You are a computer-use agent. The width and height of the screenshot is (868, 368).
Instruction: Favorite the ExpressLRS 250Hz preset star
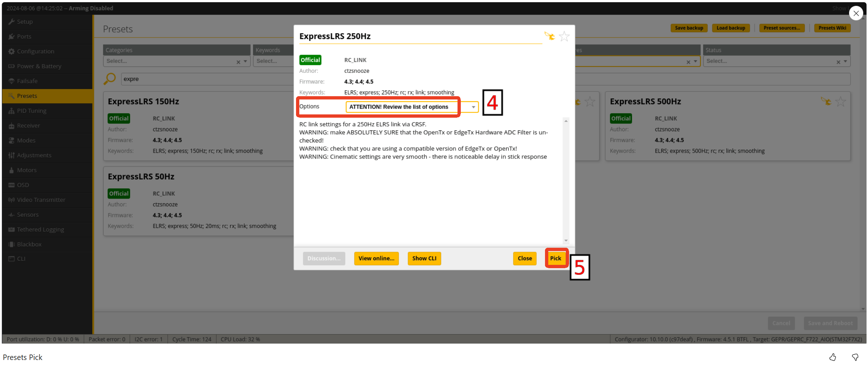pyautogui.click(x=564, y=36)
